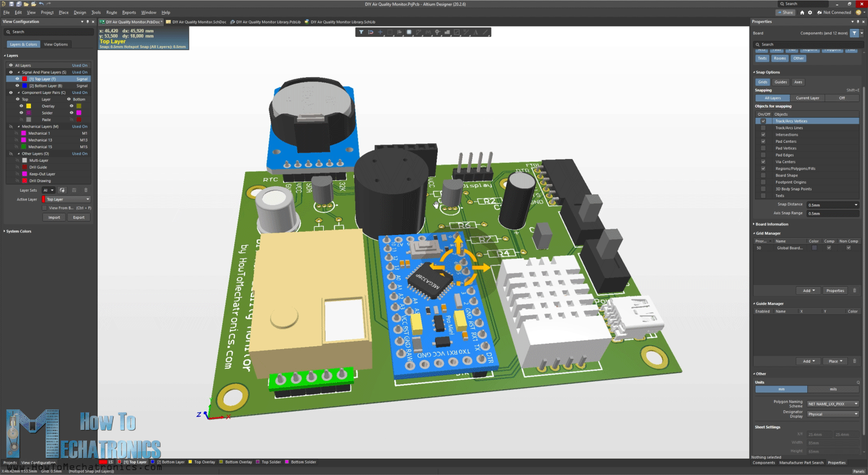
Task: Open the Route menu
Action: pyautogui.click(x=111, y=12)
